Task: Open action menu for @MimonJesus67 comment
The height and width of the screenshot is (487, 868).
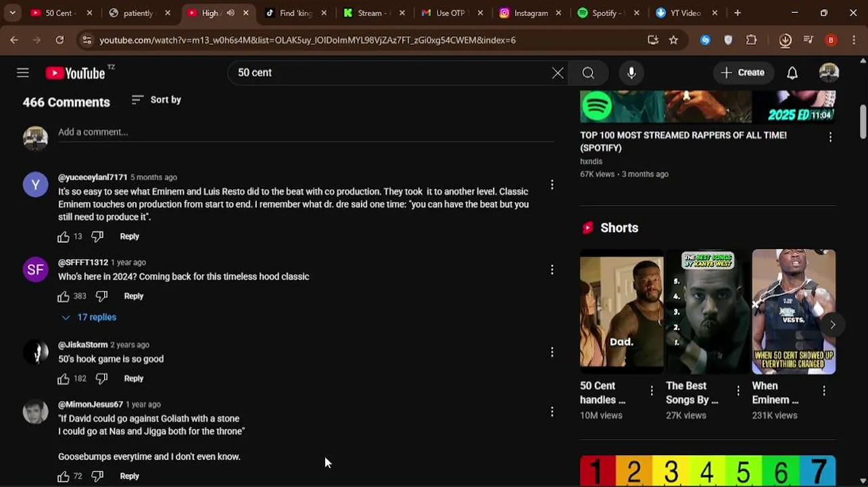Action: (552, 412)
